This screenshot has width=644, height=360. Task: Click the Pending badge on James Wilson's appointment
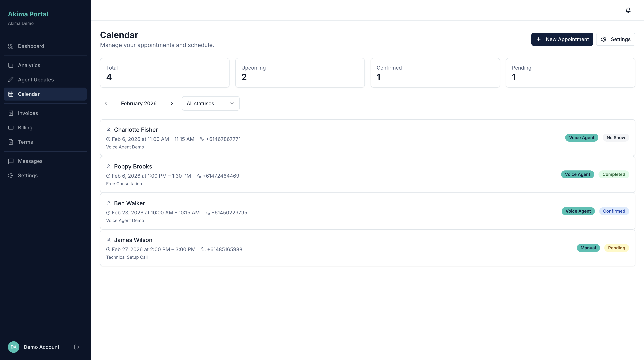[616, 248]
